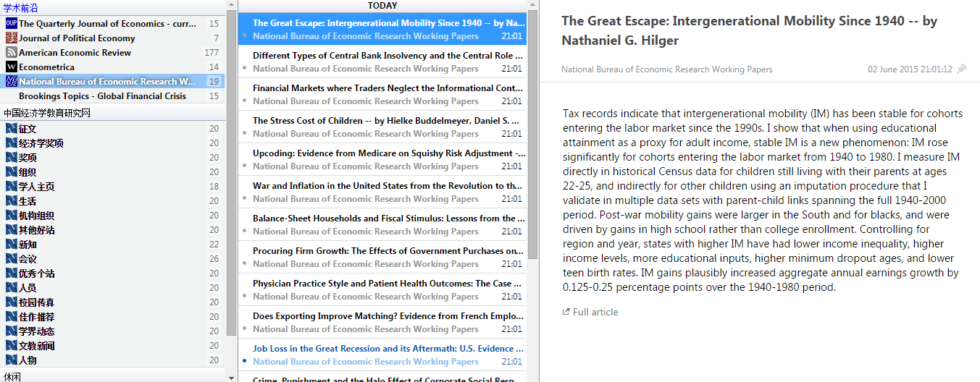Toggle the read dot for the Job Loss article
Viewport: 980px width, 382px height.
[x=245, y=361]
